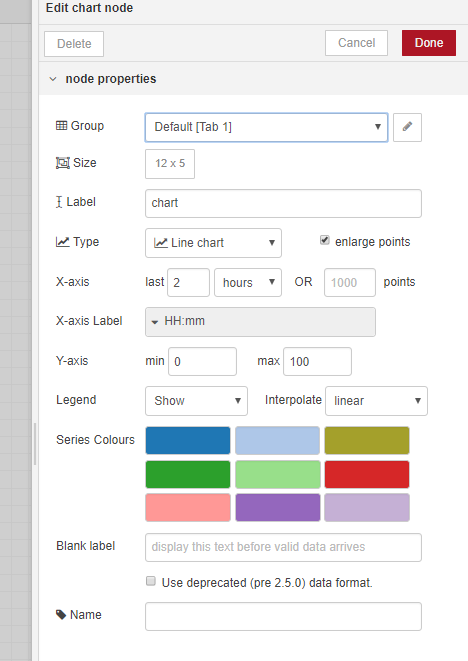Open the Legend Show dropdown
This screenshot has height=661, width=468.
click(x=196, y=401)
